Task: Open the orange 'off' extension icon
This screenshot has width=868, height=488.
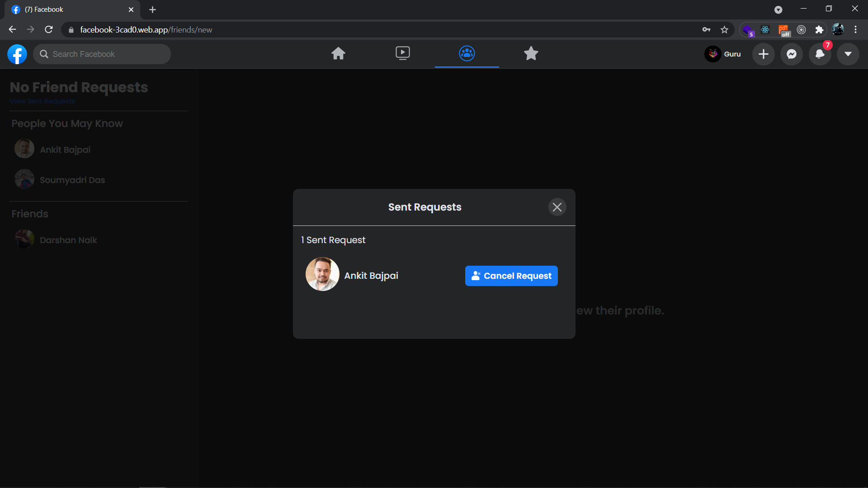Action: (783, 30)
